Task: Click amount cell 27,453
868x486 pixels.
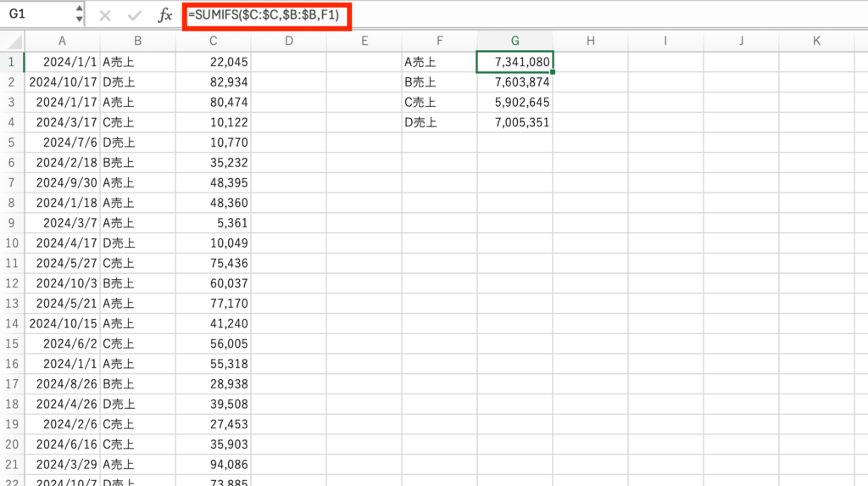Action: [213, 424]
